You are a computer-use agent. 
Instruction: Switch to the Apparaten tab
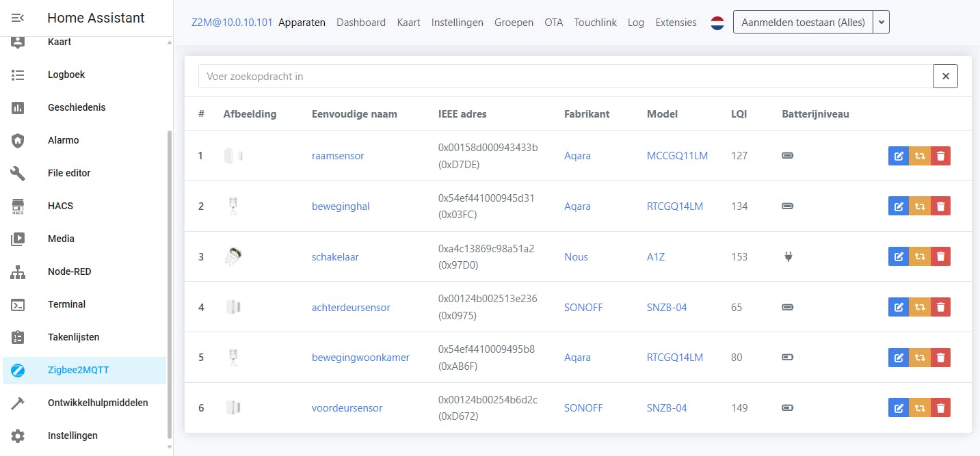[x=302, y=23]
